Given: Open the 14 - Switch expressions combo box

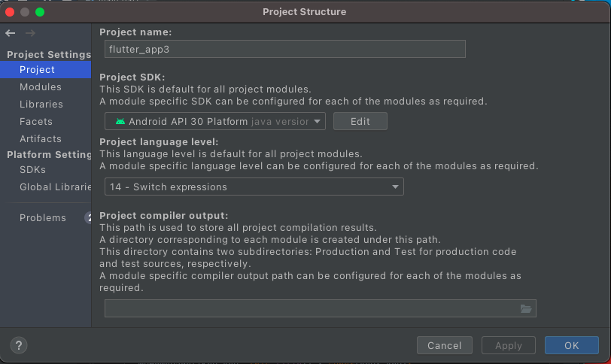Looking at the screenshot, I should (254, 187).
